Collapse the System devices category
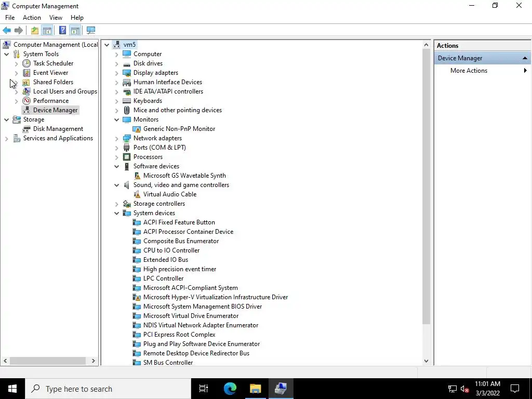The height and width of the screenshot is (399, 532). [116, 213]
